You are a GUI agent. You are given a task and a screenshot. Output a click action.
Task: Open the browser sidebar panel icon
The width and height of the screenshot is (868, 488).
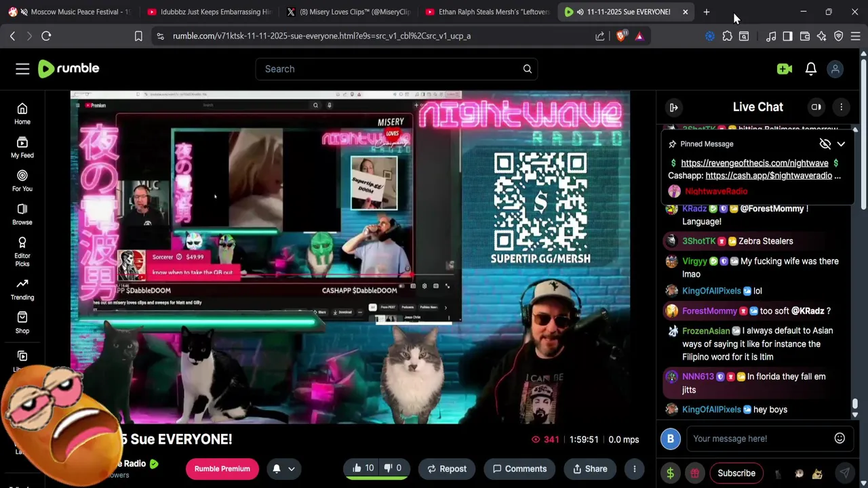[787, 36]
